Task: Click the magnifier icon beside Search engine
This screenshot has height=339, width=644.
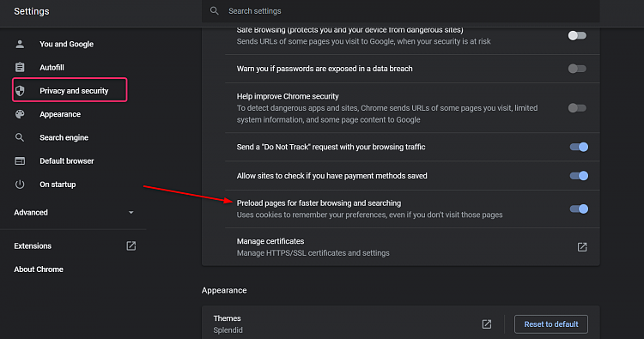Action: (20, 137)
